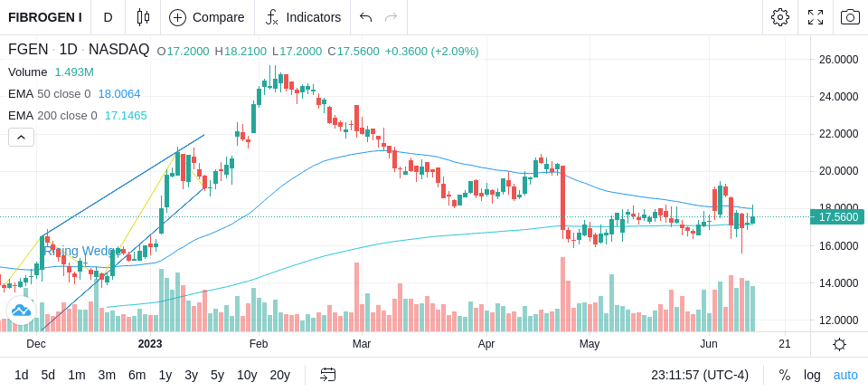The width and height of the screenshot is (868, 392).
Task: Open the FIBROGEN I symbol search
Action: (45, 17)
